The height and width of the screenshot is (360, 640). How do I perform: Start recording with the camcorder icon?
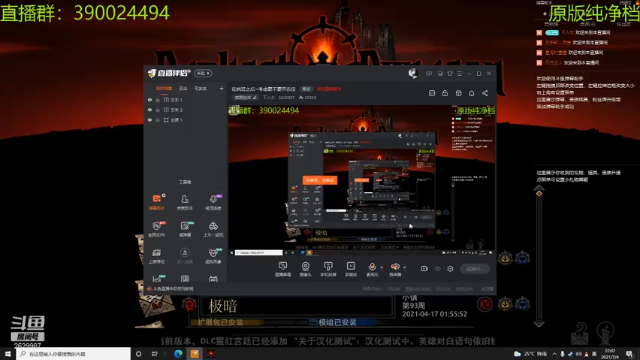tap(424, 269)
